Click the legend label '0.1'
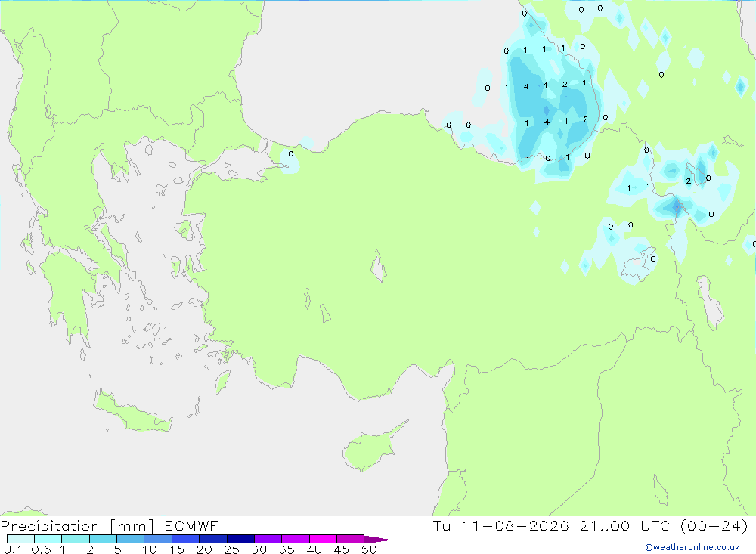This screenshot has width=756, height=554. coord(13,549)
